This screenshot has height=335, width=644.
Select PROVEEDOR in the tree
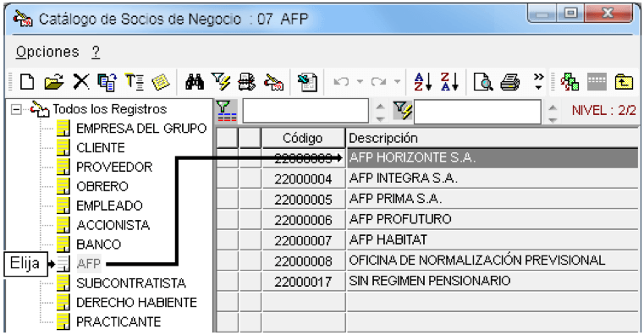point(114,167)
